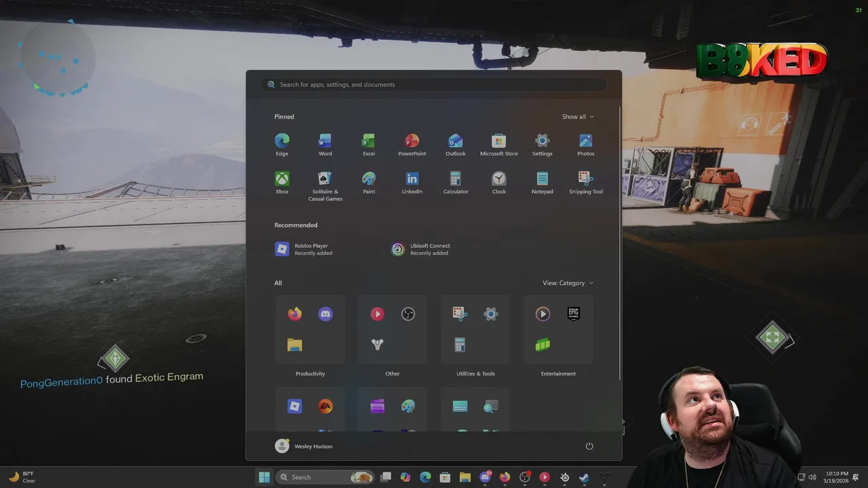
Task: Open the 80°F Clear weather widget
Action: pyautogui.click(x=22, y=477)
